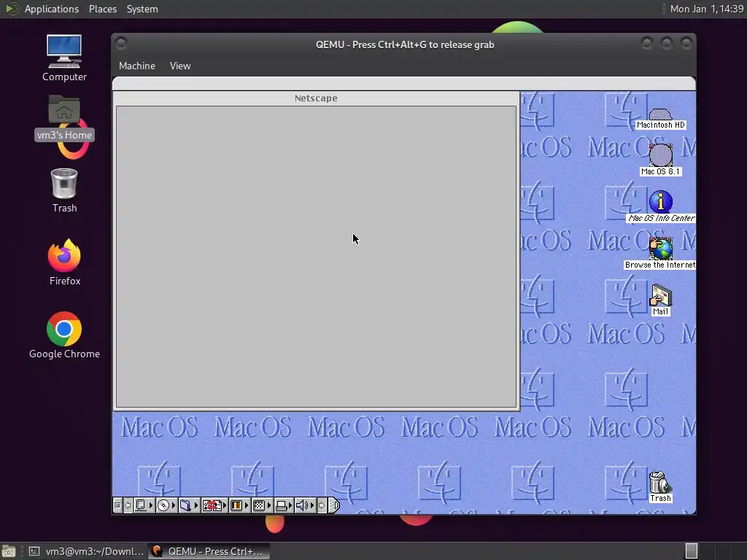Click the MATE logo beside Applications
The width and height of the screenshot is (747, 560).
click(x=12, y=9)
